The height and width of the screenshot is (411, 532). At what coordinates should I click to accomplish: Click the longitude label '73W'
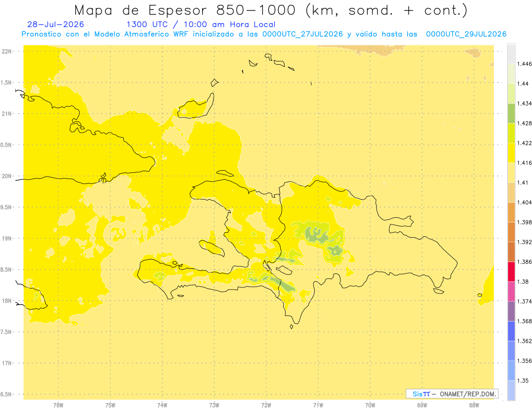coord(214,405)
